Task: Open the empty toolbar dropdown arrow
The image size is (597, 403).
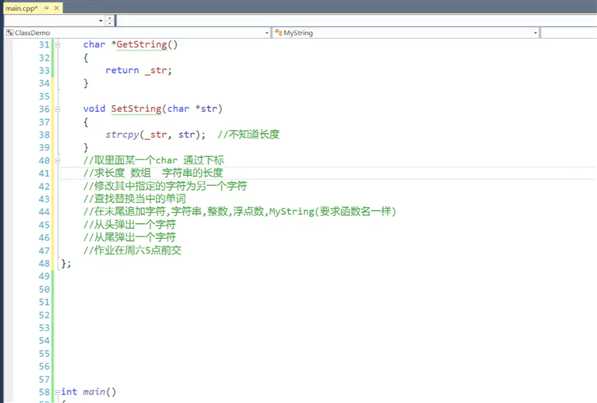Action: (101, 21)
